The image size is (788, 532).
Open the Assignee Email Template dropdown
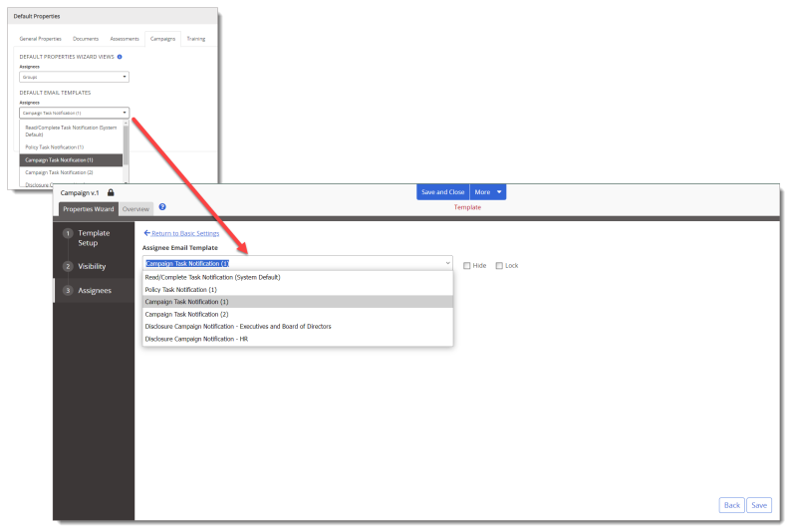[x=297, y=263]
